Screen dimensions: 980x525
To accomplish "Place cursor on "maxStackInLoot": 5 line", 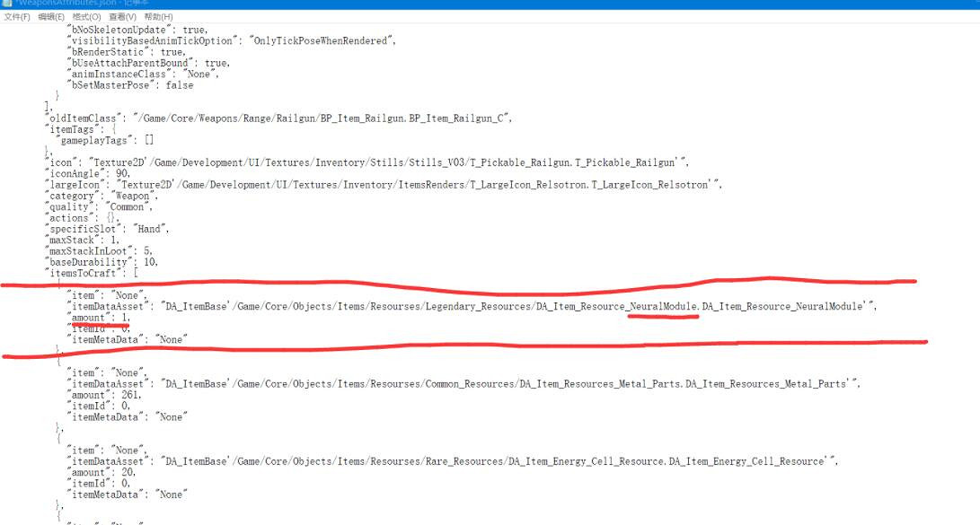I will point(99,251).
